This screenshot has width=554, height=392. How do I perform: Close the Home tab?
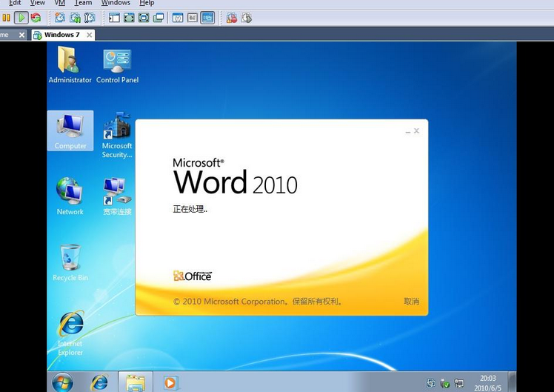(x=21, y=35)
